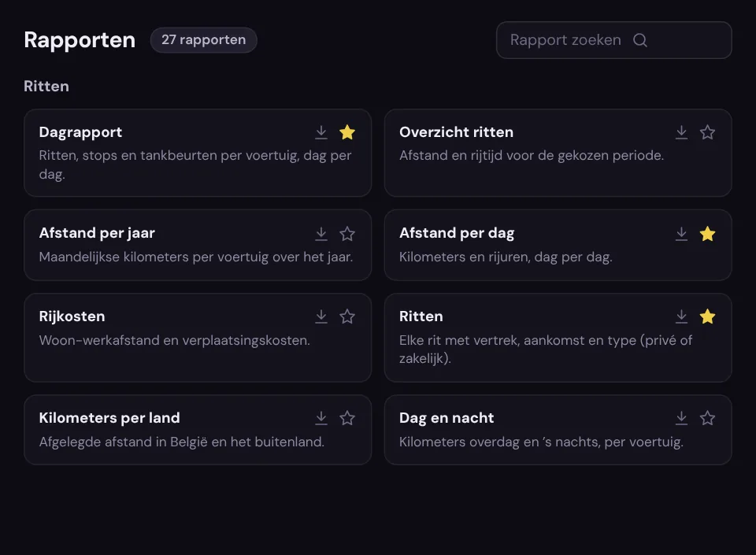This screenshot has height=555, width=756.
Task: Click description 'Elke rit met vertrek, aankomst en type'
Action: 546,350
